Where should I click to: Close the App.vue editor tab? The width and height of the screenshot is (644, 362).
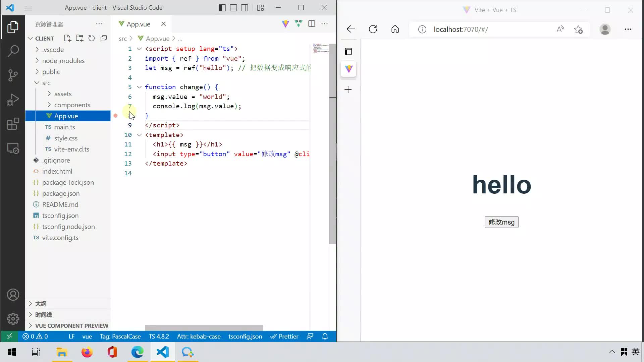[163, 24]
